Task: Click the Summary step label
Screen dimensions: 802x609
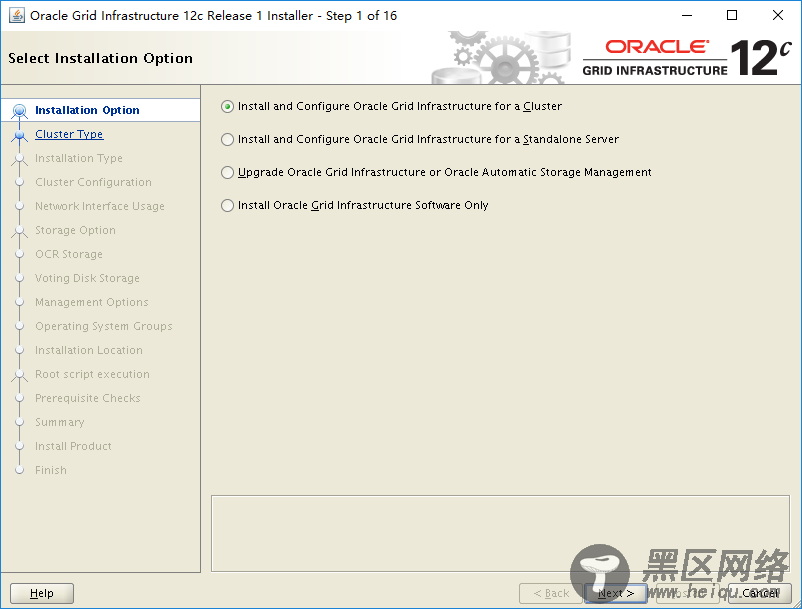Action: 60,422
